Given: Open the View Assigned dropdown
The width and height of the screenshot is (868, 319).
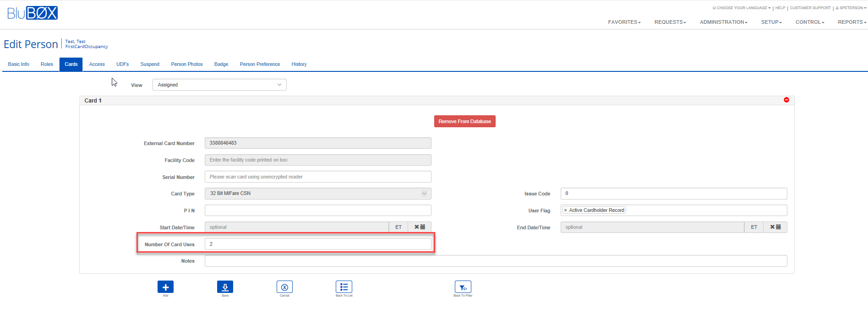Looking at the screenshot, I should point(219,85).
